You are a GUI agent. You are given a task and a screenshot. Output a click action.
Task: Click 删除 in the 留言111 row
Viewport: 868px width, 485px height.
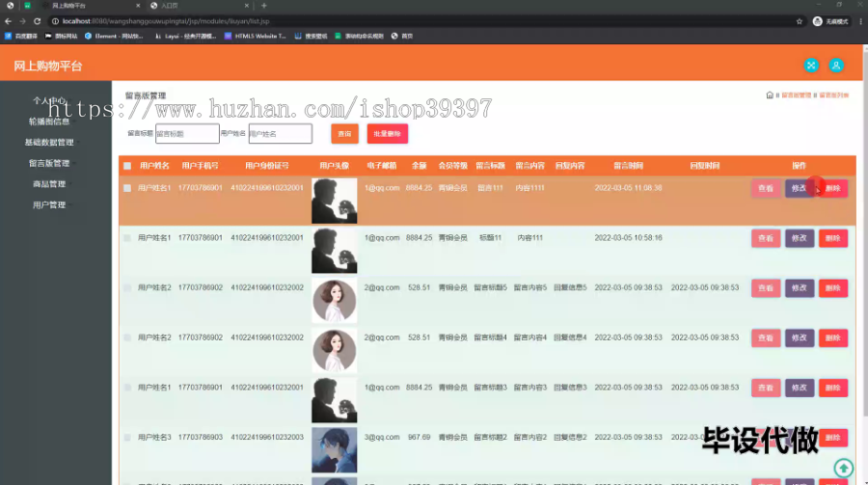click(x=832, y=188)
